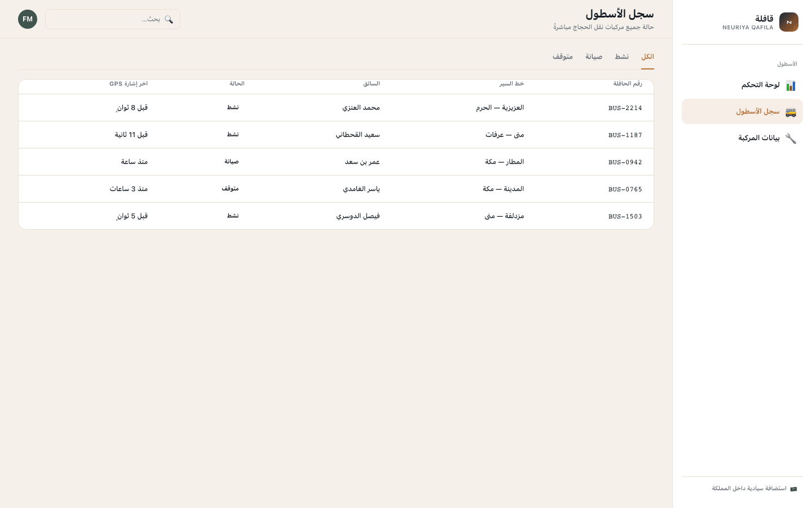Click route المطار — مكة

click(505, 162)
